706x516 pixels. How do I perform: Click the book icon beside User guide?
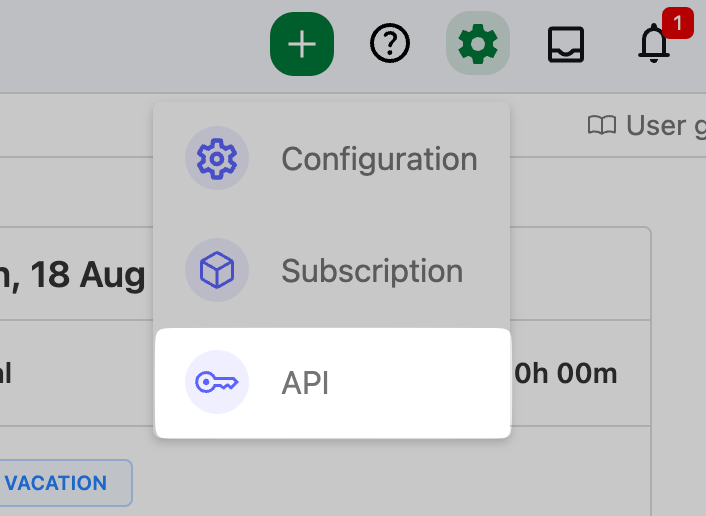click(601, 125)
